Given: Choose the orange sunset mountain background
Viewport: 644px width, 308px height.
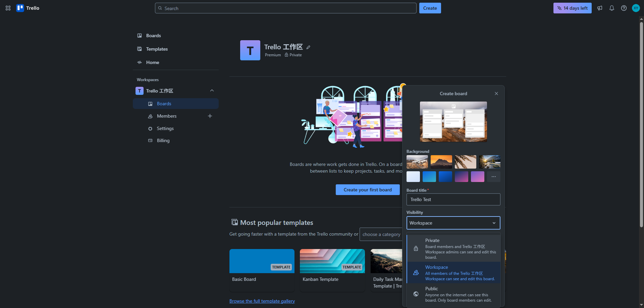Looking at the screenshot, I should [441, 162].
